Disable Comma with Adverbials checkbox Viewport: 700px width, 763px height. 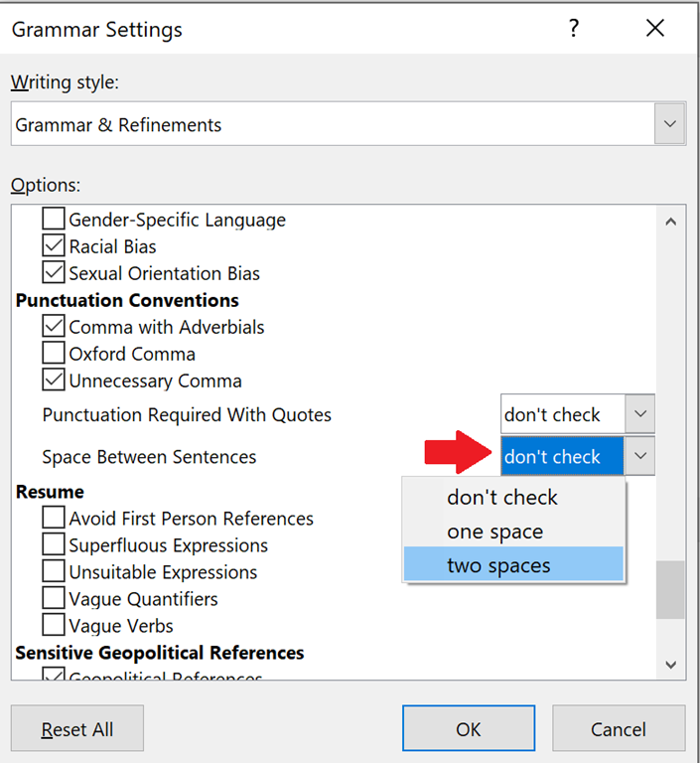pos(55,327)
